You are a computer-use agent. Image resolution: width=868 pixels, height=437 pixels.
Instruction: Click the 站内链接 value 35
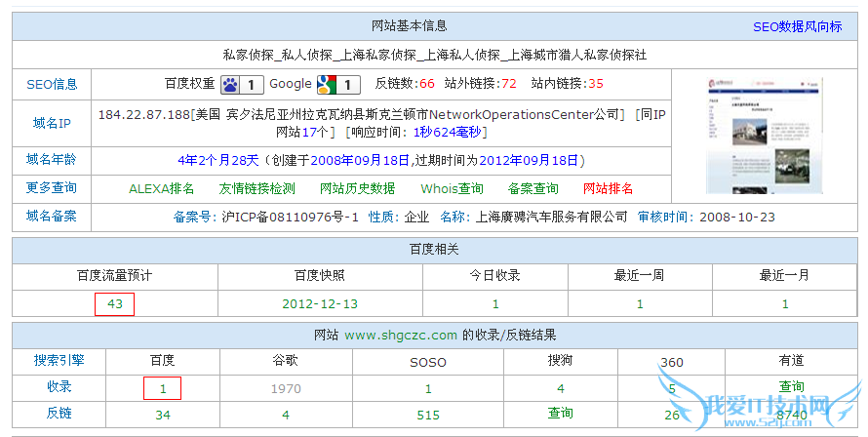pyautogui.click(x=596, y=84)
